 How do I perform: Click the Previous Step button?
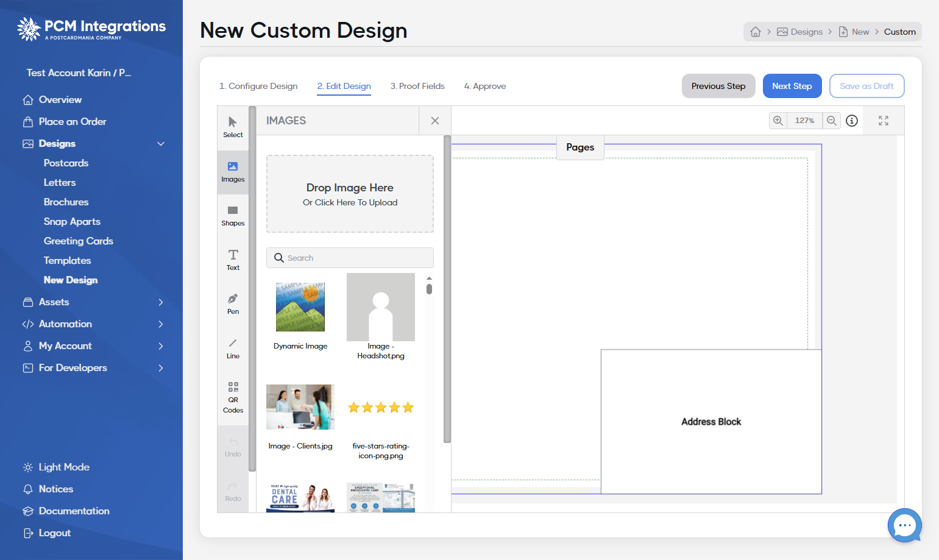pyautogui.click(x=718, y=86)
